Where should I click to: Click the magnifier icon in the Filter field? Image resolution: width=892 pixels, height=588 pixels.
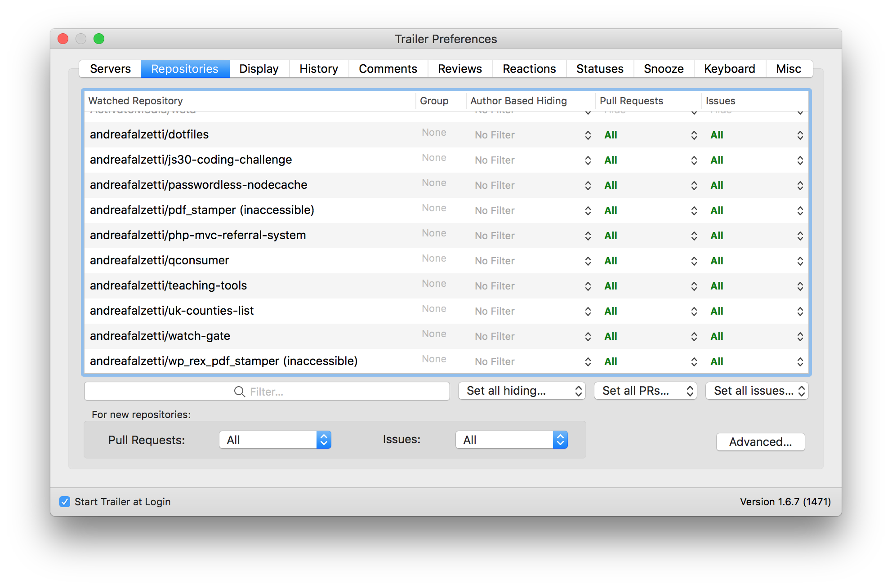[240, 392]
